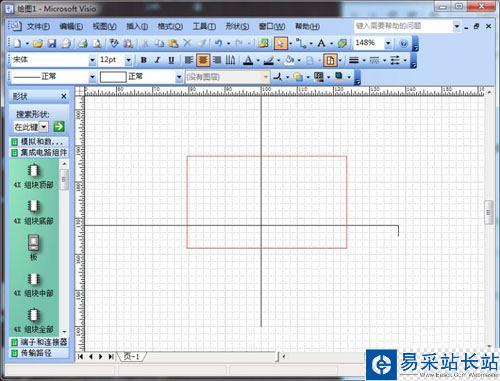Open the 文件(F) menu
Screen dimensions: 500x381
point(38,26)
